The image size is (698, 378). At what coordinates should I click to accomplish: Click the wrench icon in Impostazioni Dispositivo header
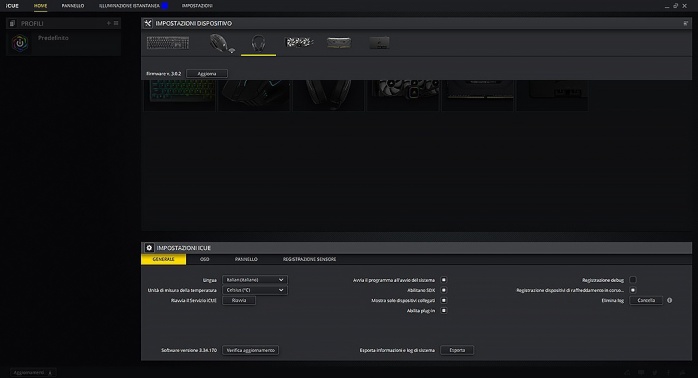(148, 23)
